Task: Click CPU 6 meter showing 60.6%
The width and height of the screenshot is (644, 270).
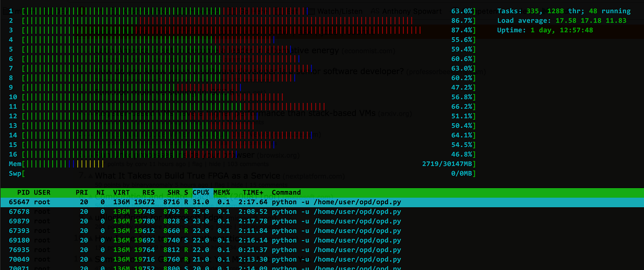Action: coord(242,59)
